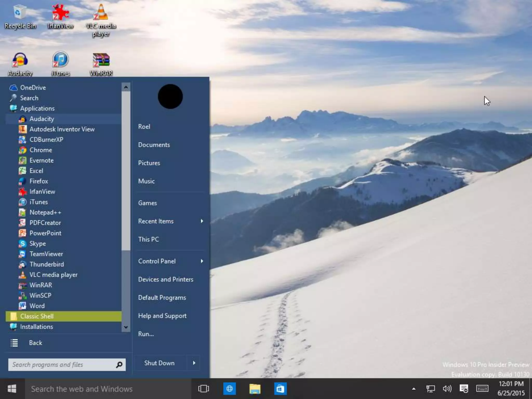Click the programs list scroll-up arrow
532x399 pixels.
pyautogui.click(x=126, y=87)
